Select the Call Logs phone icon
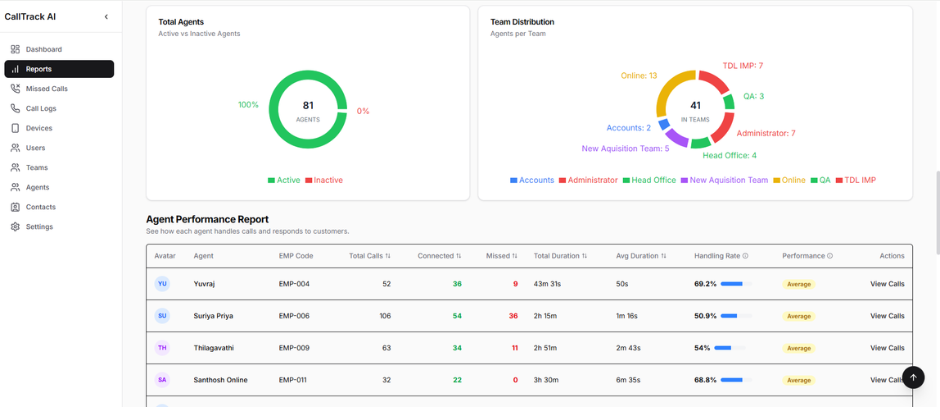940x420 pixels. point(16,108)
